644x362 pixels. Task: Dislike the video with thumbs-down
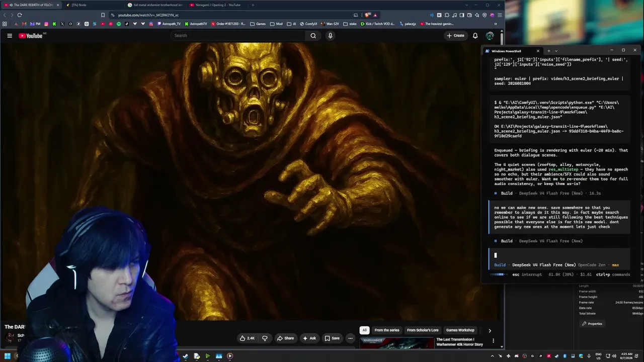click(x=265, y=338)
